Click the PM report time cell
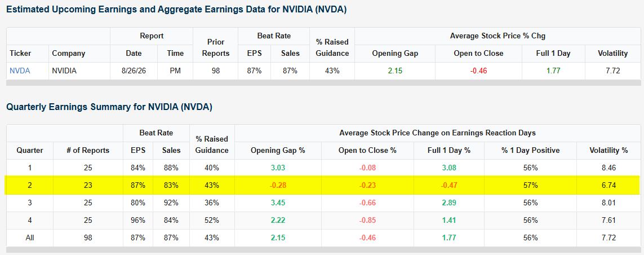This screenshot has width=644, height=255. pyautogui.click(x=175, y=71)
